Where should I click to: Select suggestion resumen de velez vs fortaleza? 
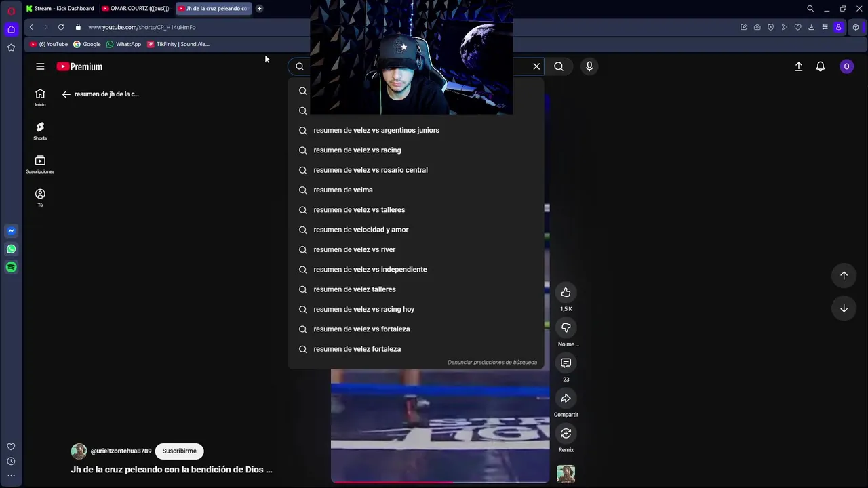click(416, 329)
